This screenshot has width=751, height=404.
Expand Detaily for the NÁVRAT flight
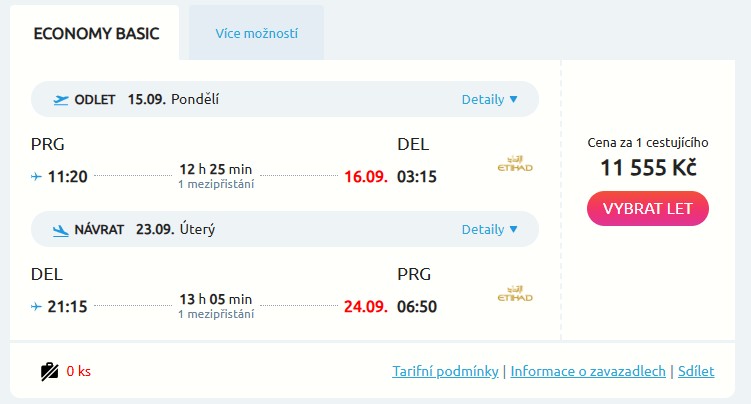tap(489, 230)
